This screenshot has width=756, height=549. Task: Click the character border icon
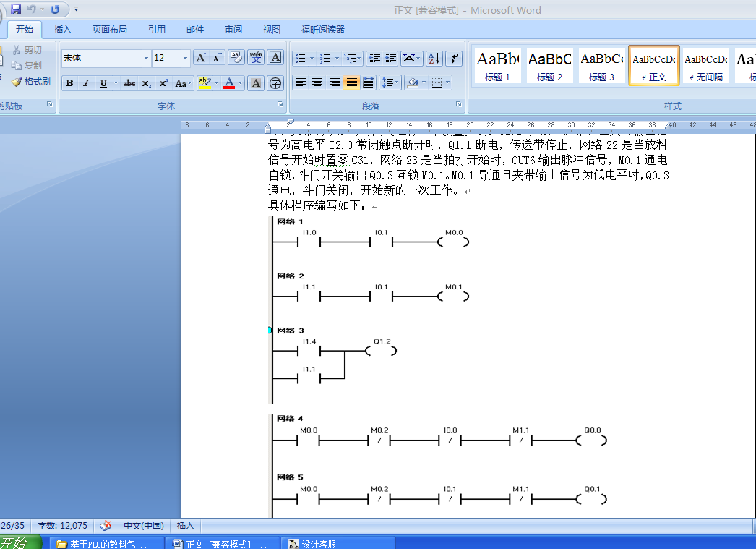[x=275, y=58]
